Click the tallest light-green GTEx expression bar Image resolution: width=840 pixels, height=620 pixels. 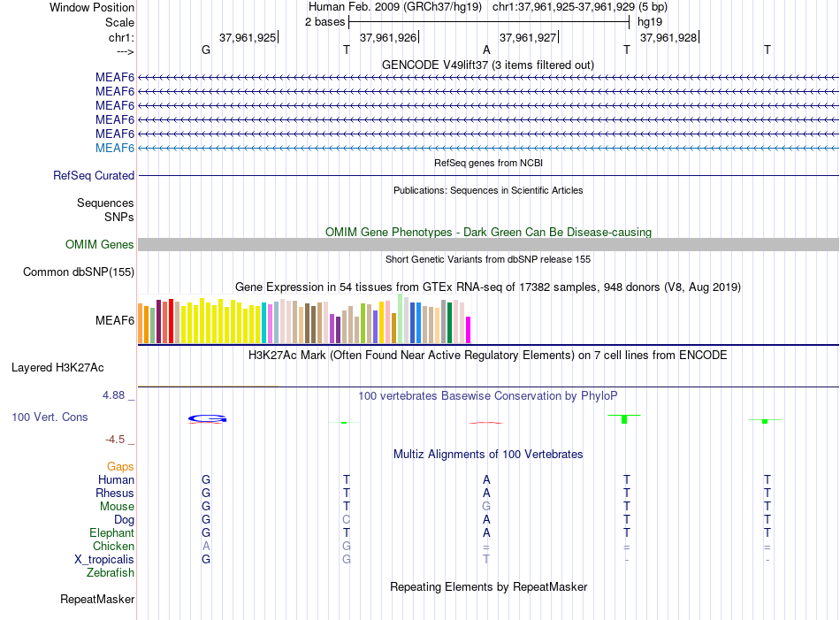[x=401, y=318]
